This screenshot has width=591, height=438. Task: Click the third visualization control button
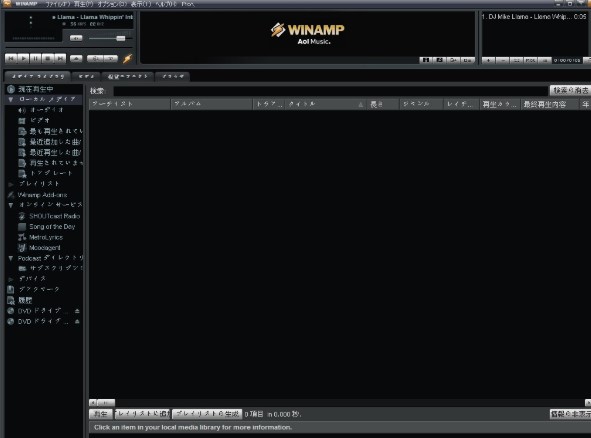pyautogui.click(x=453, y=60)
